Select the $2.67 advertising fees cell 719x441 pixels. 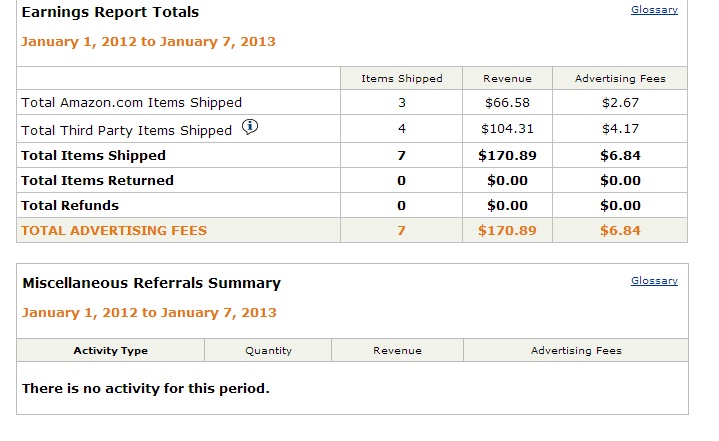click(x=620, y=102)
